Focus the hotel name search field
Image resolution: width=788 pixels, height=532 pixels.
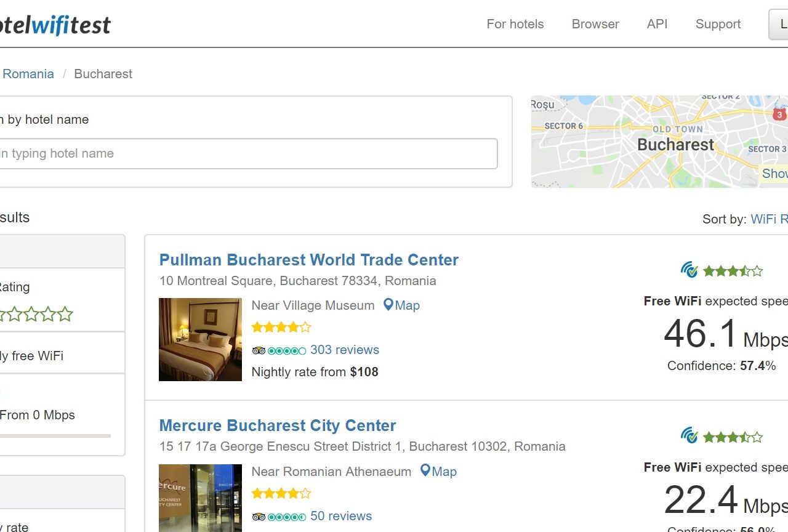tap(246, 153)
